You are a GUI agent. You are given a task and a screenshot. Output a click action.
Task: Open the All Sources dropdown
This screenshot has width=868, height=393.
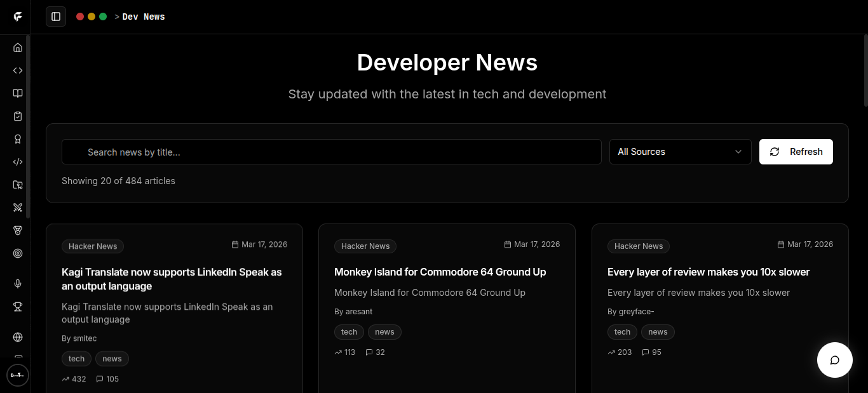click(x=681, y=152)
